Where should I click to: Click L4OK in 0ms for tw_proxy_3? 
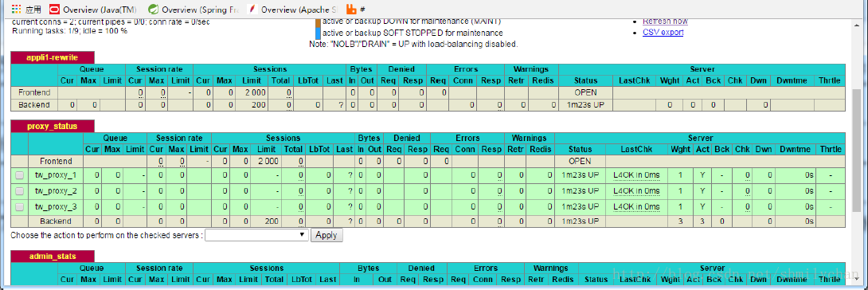tap(636, 206)
